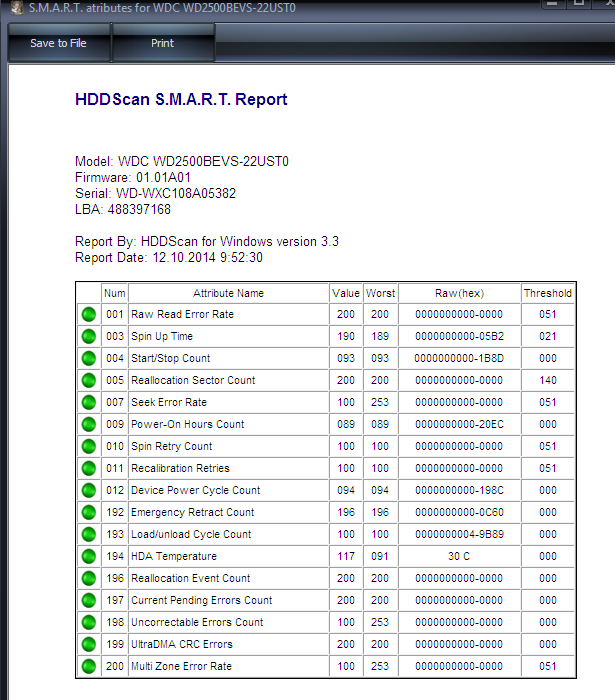Click green status icon for Emergency Retract Count
The width and height of the screenshot is (615, 700).
pos(89,512)
